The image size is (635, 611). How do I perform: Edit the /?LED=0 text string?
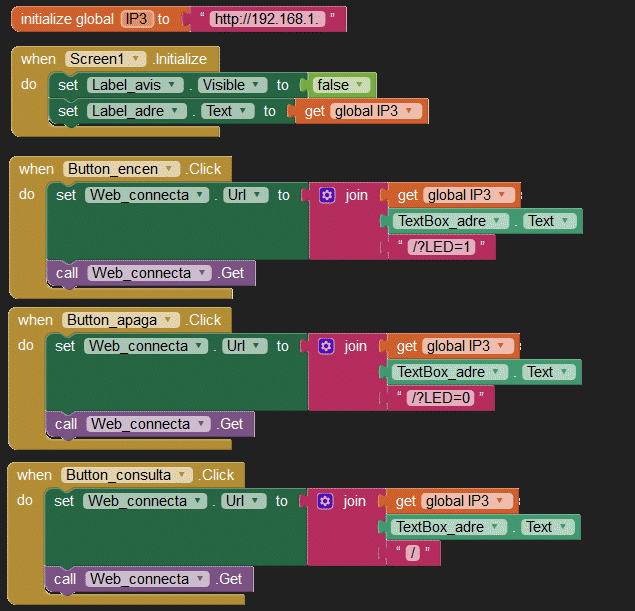439,397
